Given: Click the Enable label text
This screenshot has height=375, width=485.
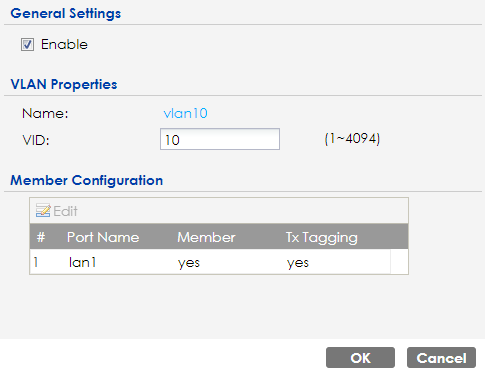Looking at the screenshot, I should pos(64,44).
